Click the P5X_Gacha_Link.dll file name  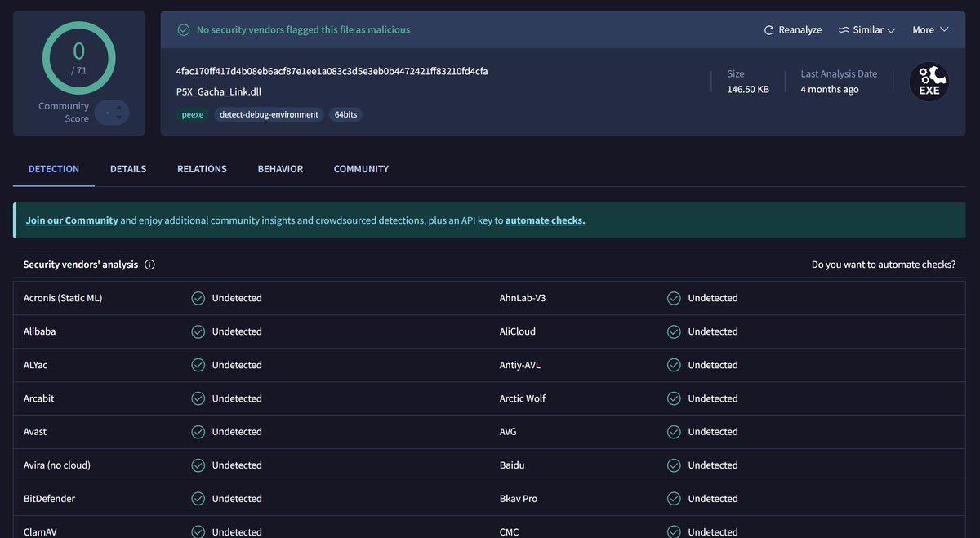pyautogui.click(x=219, y=91)
